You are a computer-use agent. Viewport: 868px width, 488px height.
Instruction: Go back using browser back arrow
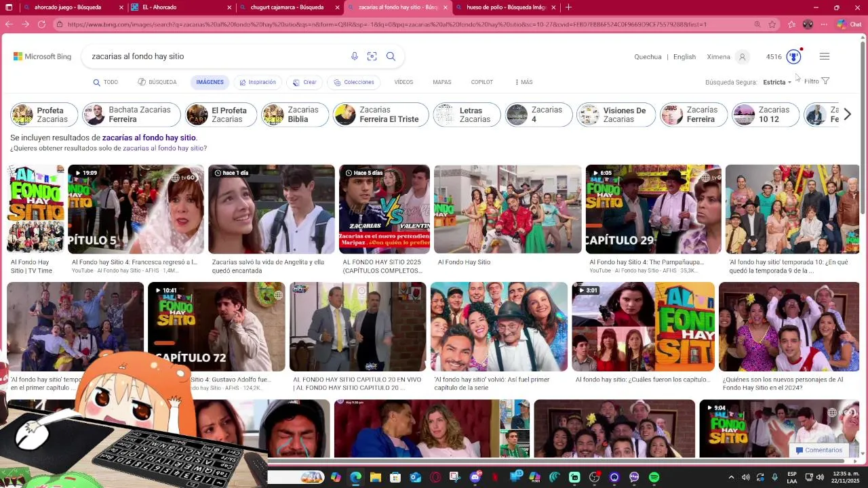click(8, 24)
